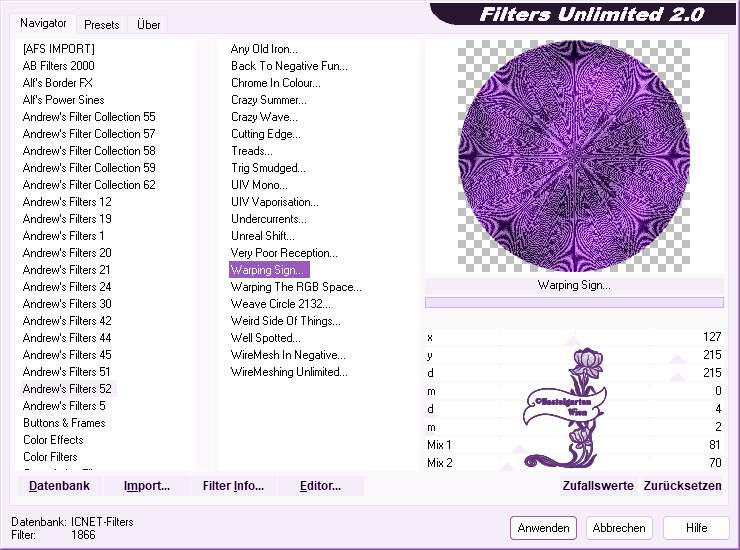Screen dimensions: 740x550
Task: Adjust the Mix 2 slider
Action: 573,463
